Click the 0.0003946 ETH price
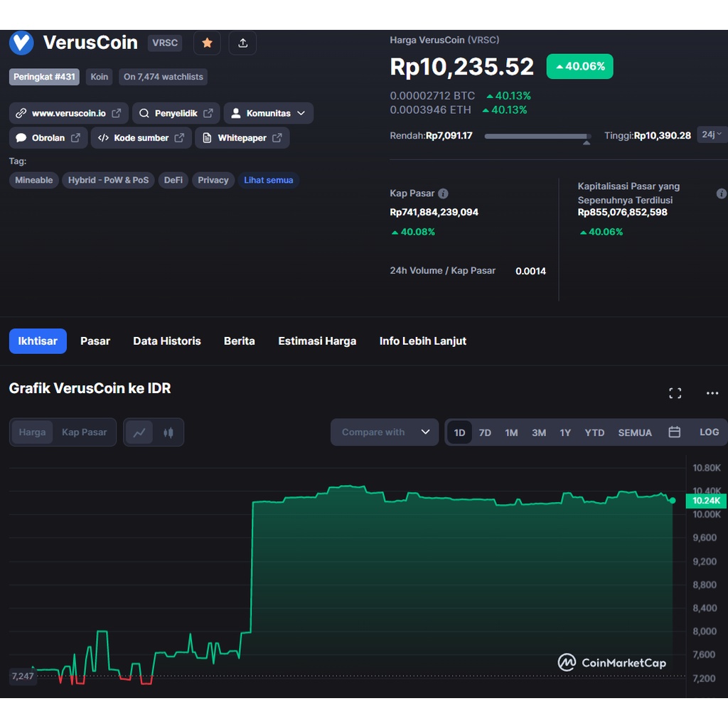This screenshot has width=728, height=728. [430, 110]
